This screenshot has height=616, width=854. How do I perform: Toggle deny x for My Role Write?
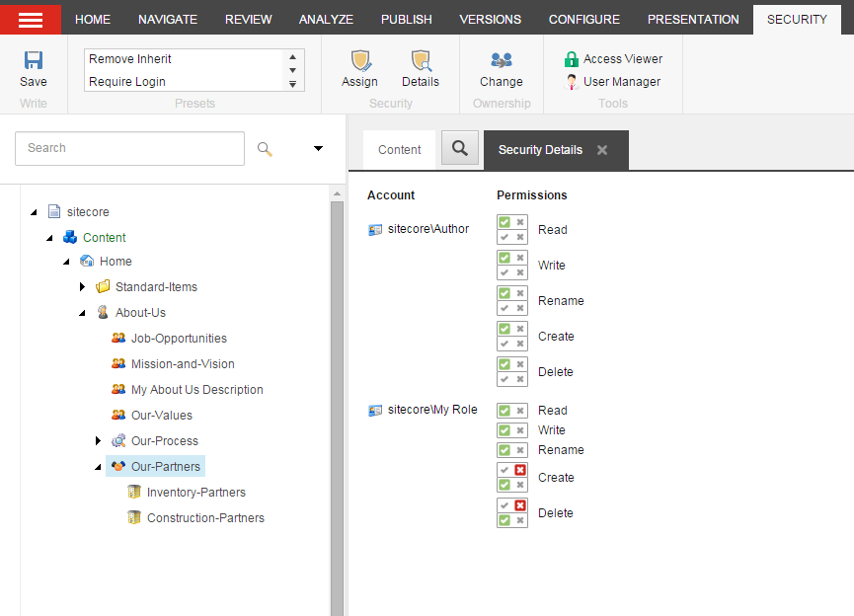point(520,430)
